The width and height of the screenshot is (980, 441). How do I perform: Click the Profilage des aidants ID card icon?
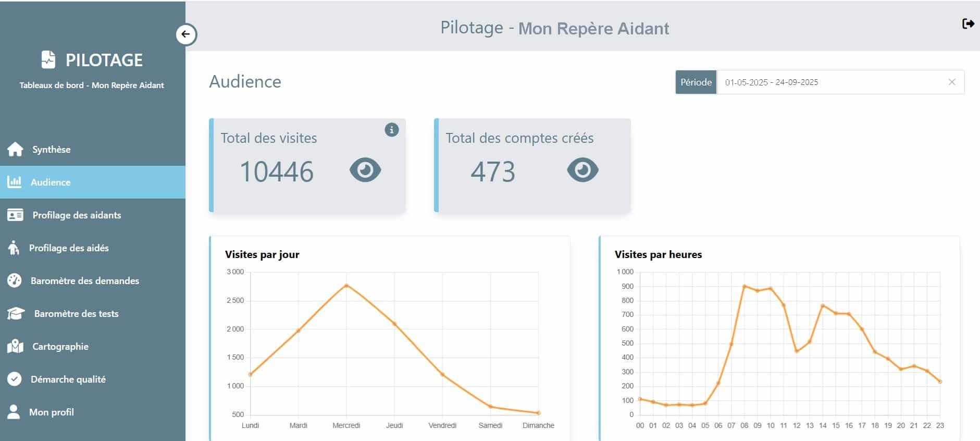pos(15,215)
